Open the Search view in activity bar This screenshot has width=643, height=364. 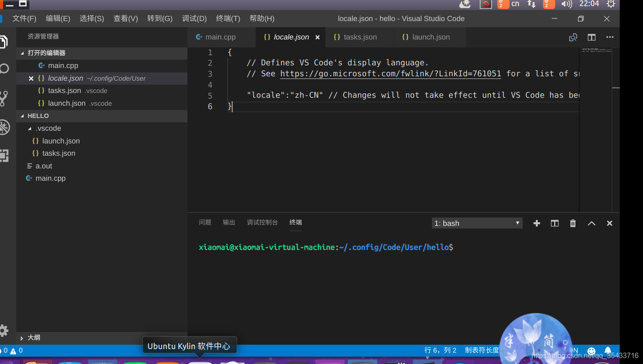pyautogui.click(x=4, y=69)
